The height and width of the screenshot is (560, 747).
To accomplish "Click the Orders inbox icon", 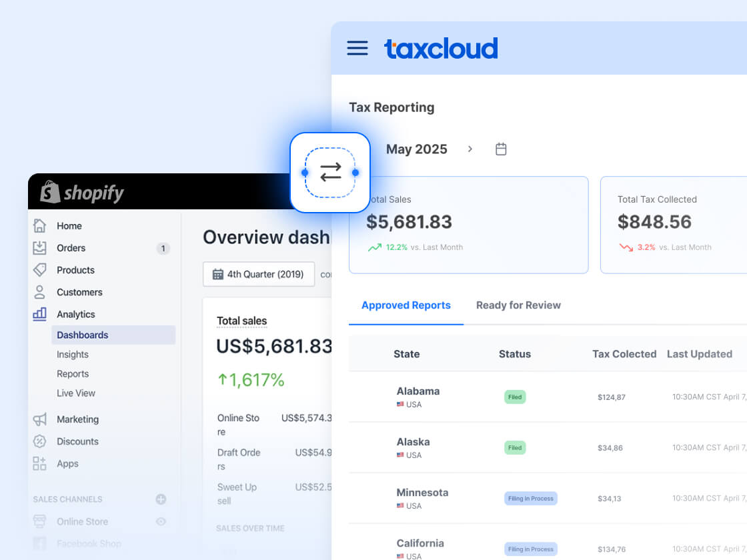I will 39,247.
